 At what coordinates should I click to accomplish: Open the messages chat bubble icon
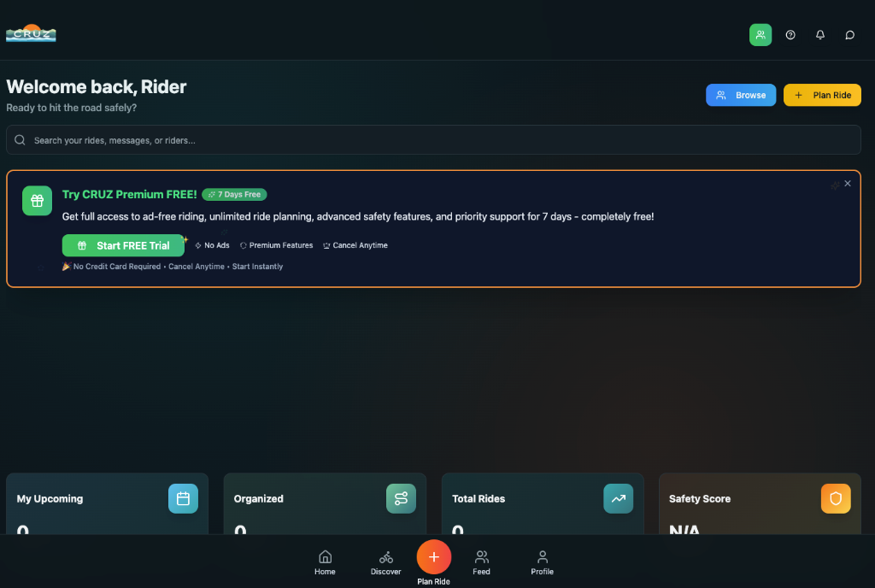[x=849, y=34]
